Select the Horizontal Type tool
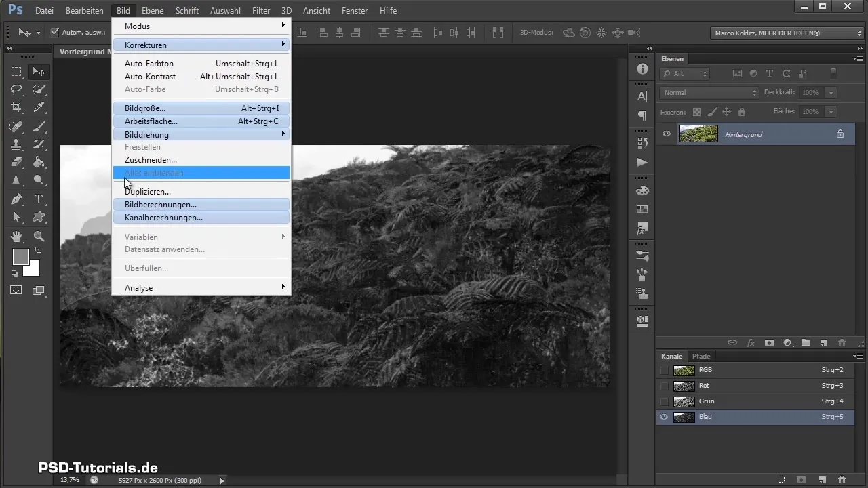 [x=39, y=199]
